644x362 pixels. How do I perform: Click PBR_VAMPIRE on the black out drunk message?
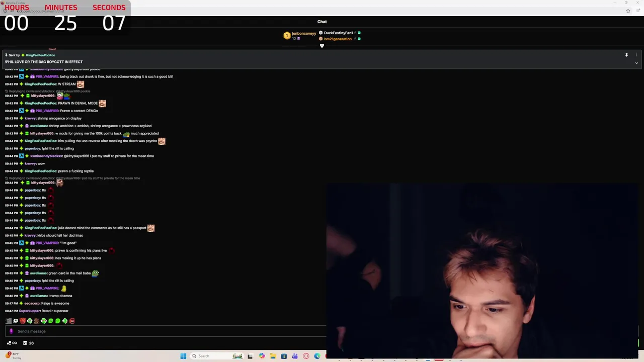click(x=47, y=76)
